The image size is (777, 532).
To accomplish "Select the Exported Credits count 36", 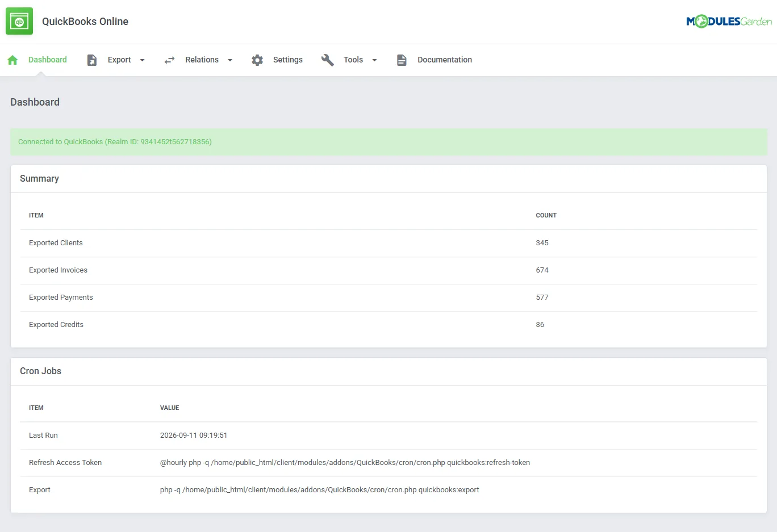I will (x=540, y=325).
